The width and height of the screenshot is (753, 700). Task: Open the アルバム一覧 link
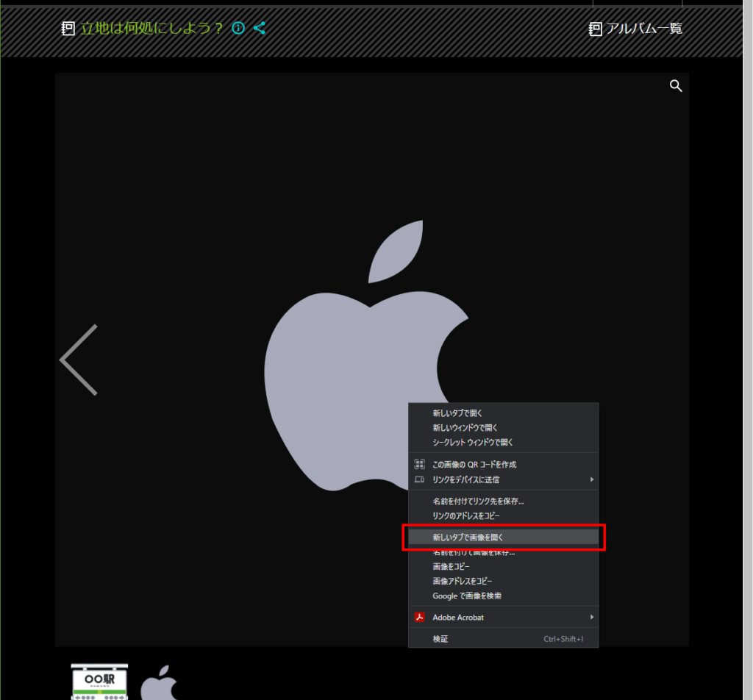tap(644, 29)
